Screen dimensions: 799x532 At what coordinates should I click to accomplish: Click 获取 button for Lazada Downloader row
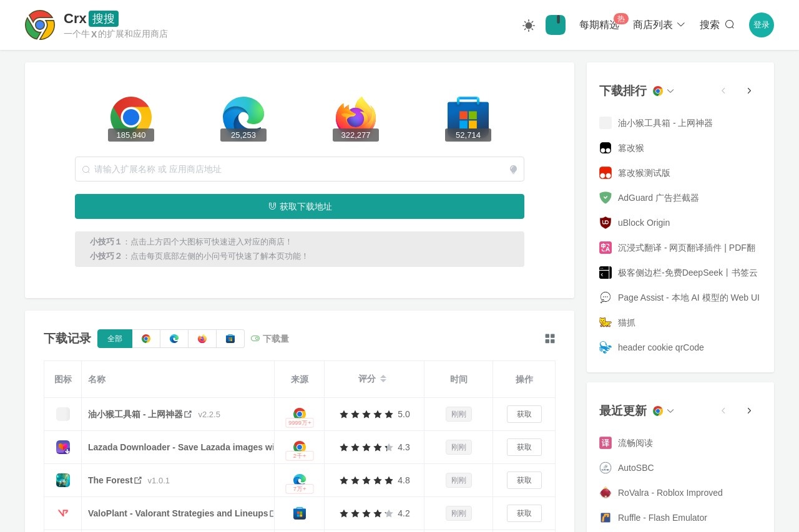[x=524, y=447]
